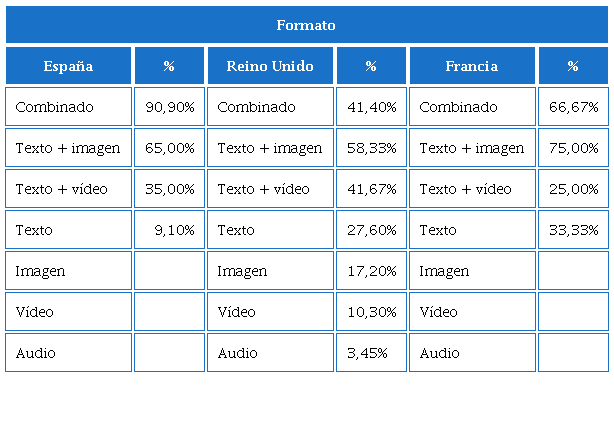614x428 pixels.
Task: Select the 27,60% cell
Action: point(371,230)
